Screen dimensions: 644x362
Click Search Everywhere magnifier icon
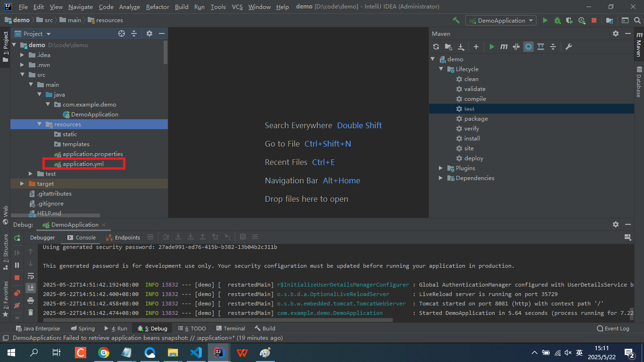[637, 20]
